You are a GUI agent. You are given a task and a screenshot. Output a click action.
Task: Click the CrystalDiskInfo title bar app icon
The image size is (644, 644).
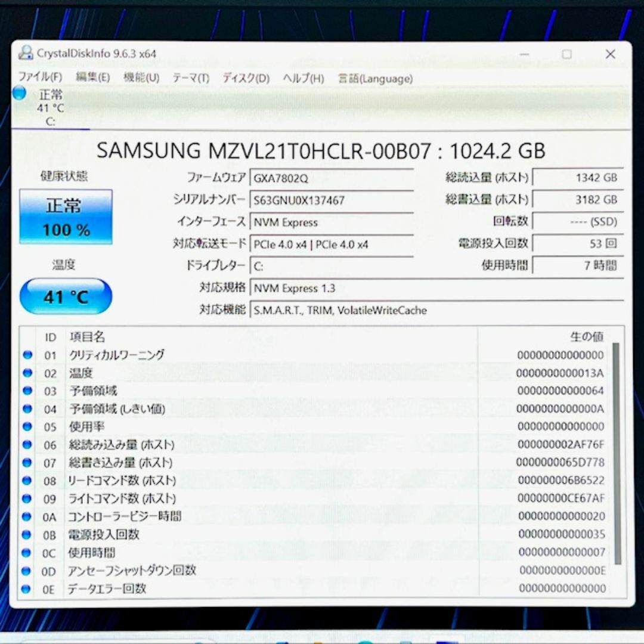26,53
